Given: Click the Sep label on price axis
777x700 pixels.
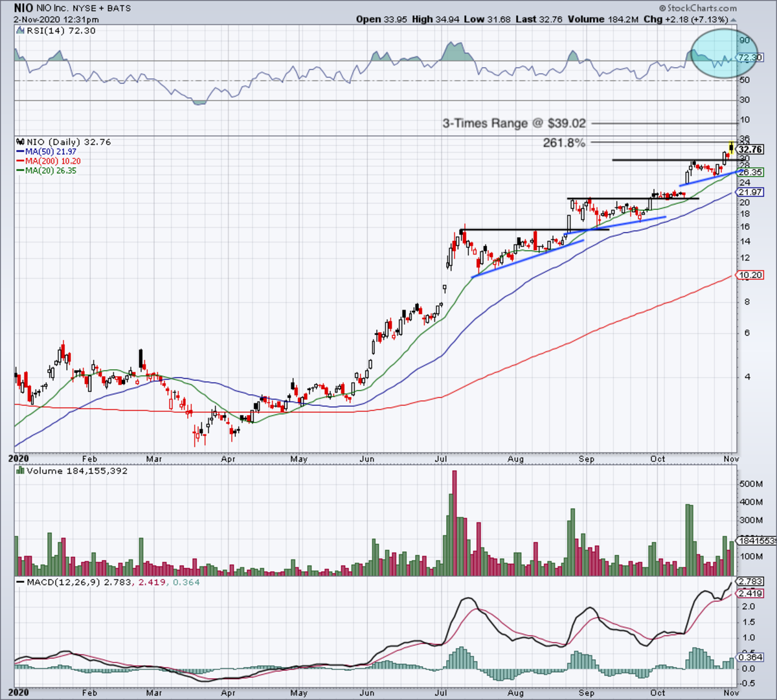Looking at the screenshot, I should click(586, 458).
